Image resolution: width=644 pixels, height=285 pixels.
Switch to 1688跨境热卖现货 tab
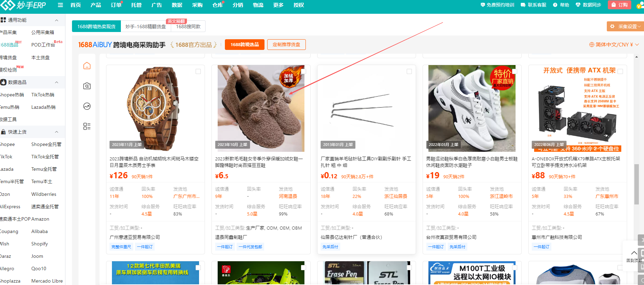click(96, 27)
